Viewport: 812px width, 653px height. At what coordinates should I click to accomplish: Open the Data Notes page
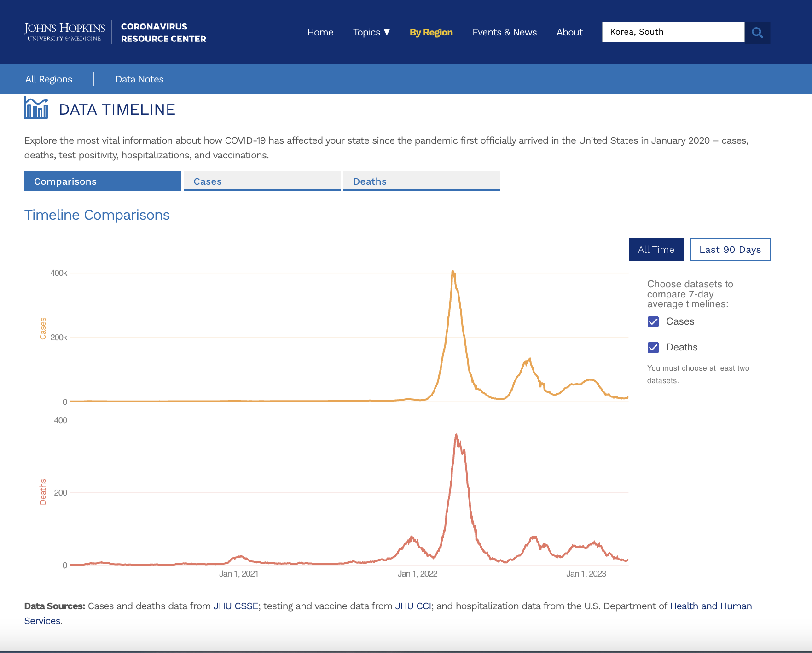coord(139,79)
